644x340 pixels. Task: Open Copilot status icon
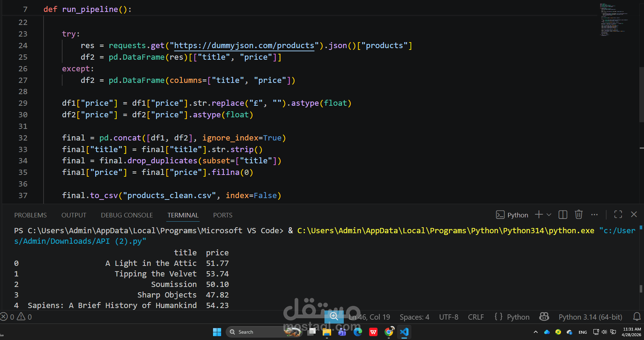(544, 317)
